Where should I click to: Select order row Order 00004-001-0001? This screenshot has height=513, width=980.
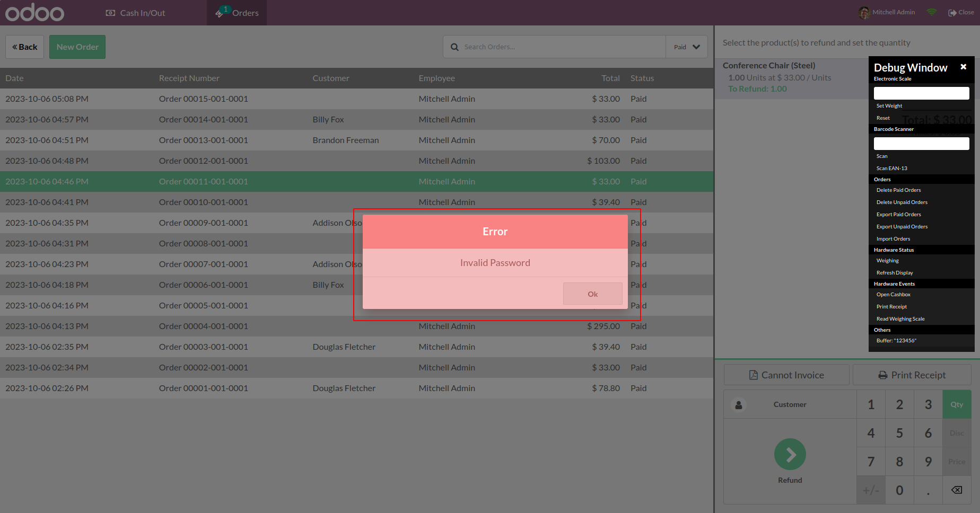(356, 326)
